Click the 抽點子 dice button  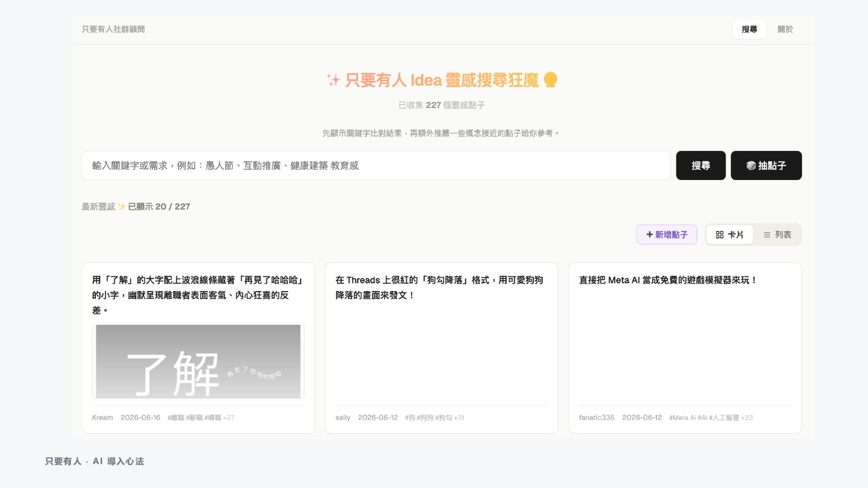tap(766, 165)
